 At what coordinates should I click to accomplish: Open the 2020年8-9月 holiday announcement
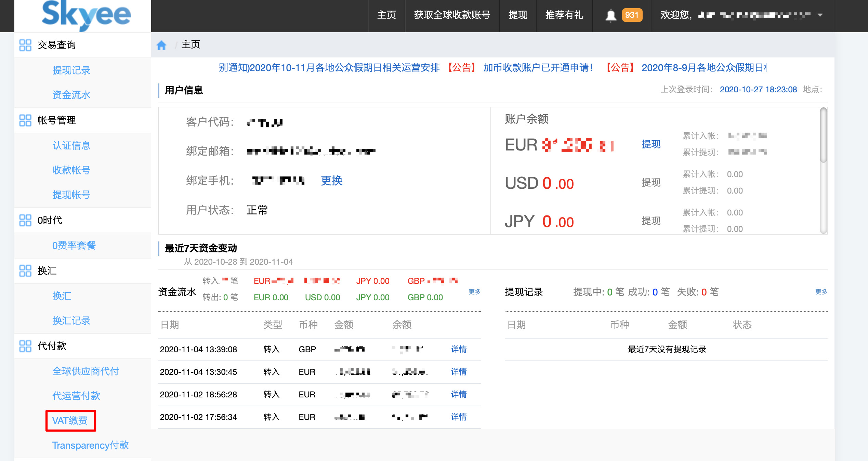point(704,68)
